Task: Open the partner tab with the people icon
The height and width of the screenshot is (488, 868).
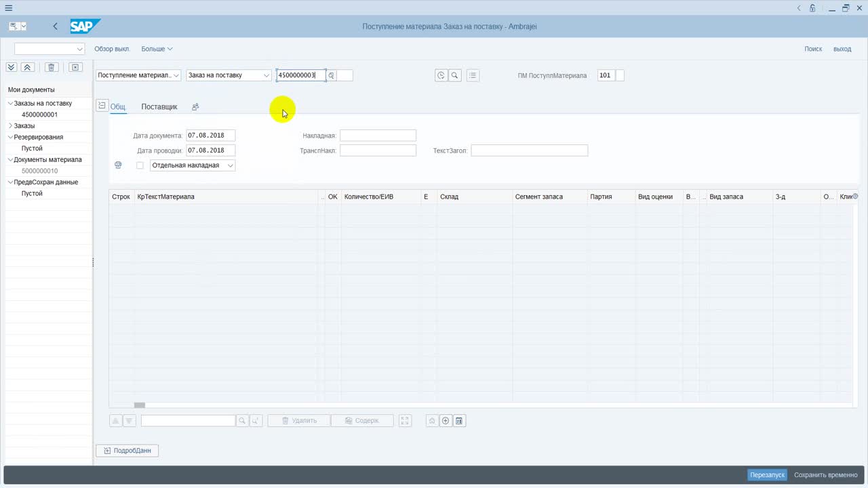Action: point(195,106)
